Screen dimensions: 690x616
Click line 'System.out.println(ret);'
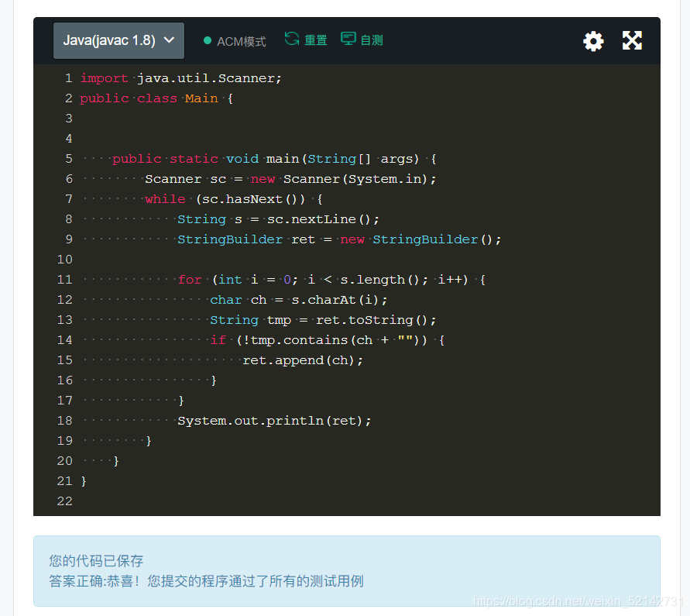click(x=274, y=421)
